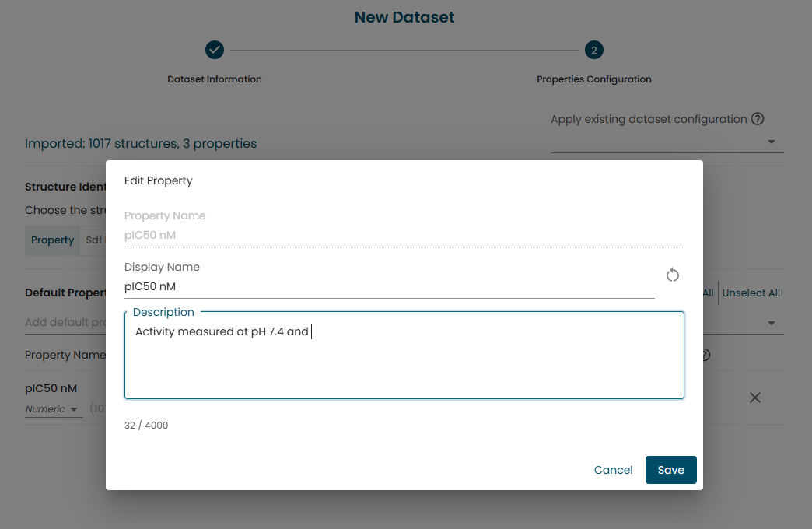Click the Edit Property dialog title
The height and width of the screenshot is (529, 812).
click(x=159, y=180)
